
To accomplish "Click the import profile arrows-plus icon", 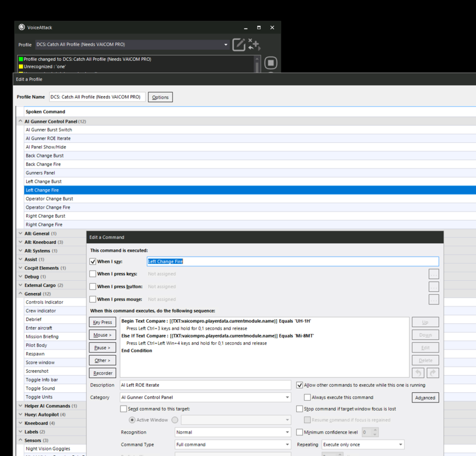I will click(254, 44).
